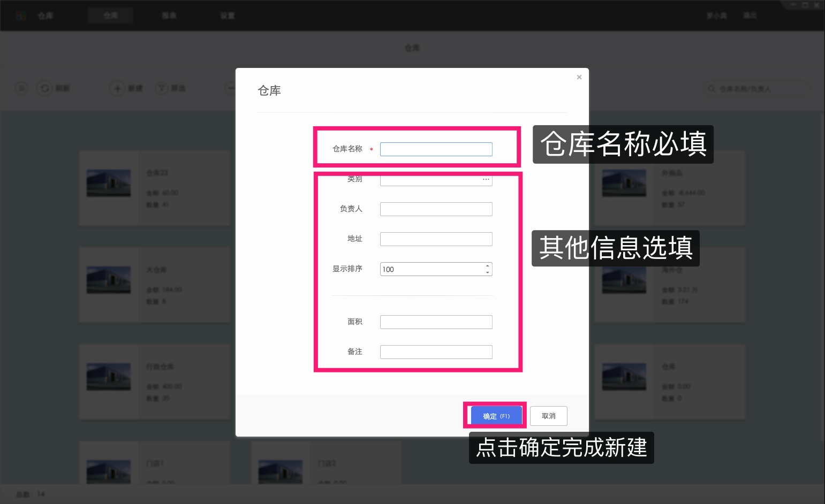825x504 pixels.
Task: Switch to the 报表 navigation tab
Action: tap(169, 15)
